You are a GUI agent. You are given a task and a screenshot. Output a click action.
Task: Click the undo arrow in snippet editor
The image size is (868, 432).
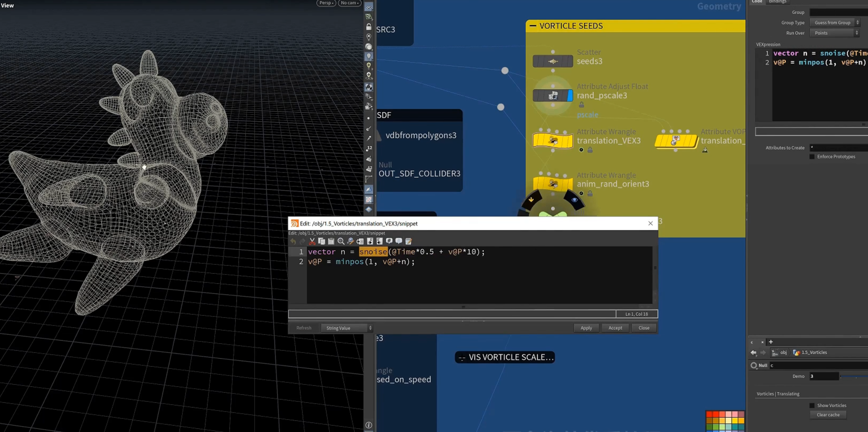coord(293,241)
